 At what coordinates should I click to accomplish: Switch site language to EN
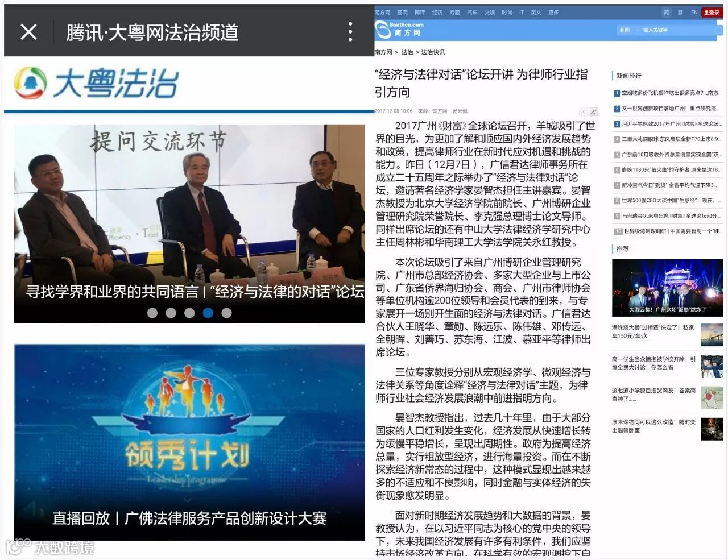point(694,12)
